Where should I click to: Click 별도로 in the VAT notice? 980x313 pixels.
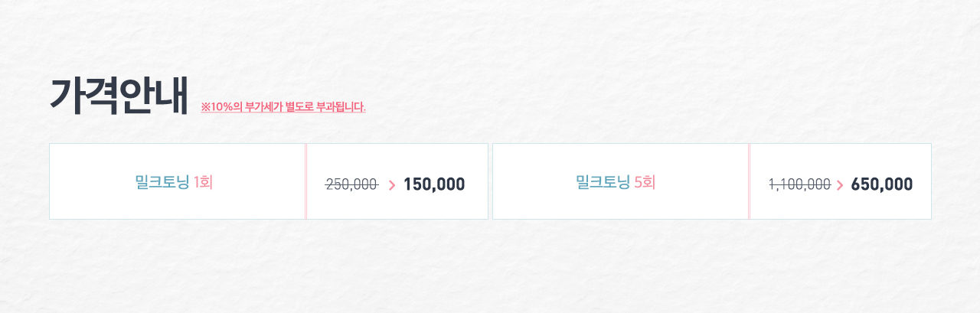point(299,107)
